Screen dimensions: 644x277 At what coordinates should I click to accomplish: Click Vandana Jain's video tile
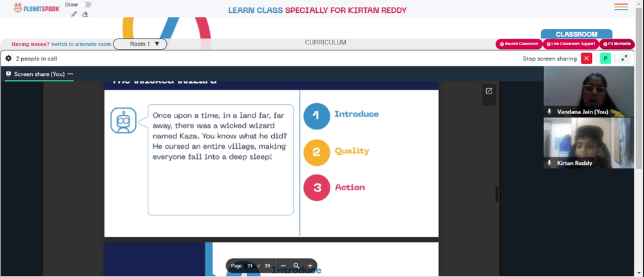click(x=589, y=91)
